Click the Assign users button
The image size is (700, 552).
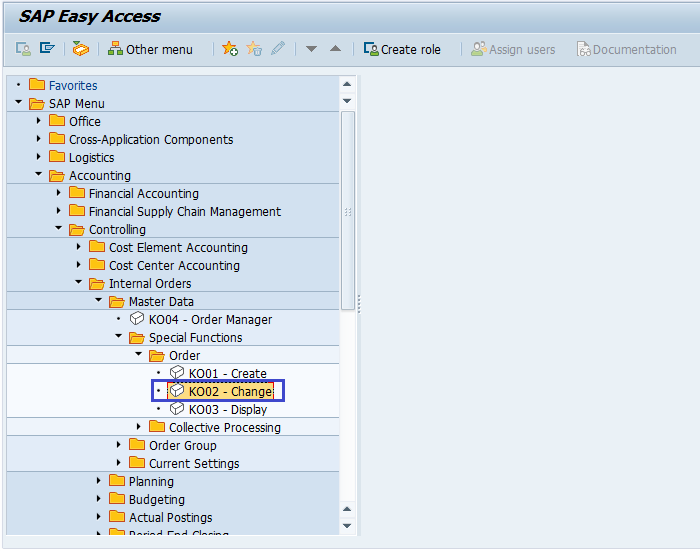(x=513, y=49)
